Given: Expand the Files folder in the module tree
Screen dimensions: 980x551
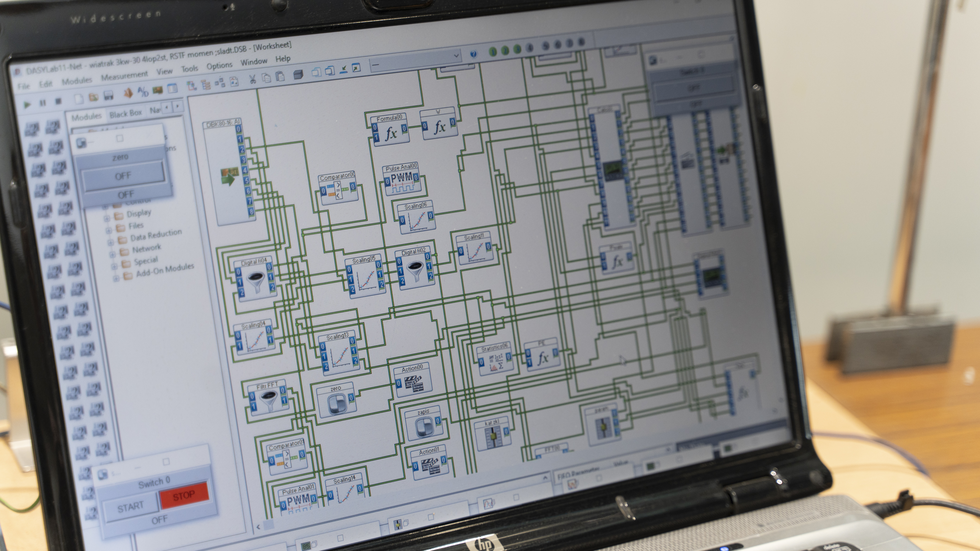Looking at the screenshot, I should click(x=109, y=231).
